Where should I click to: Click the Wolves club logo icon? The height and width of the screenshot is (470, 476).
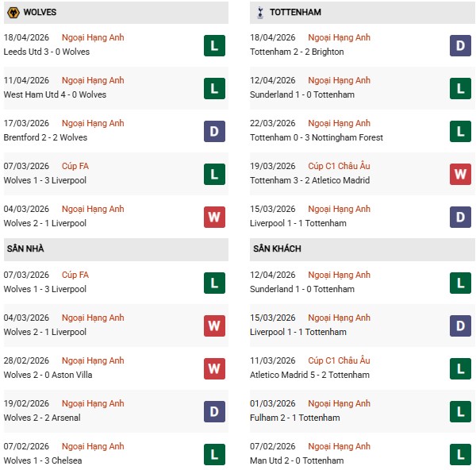click(x=13, y=13)
